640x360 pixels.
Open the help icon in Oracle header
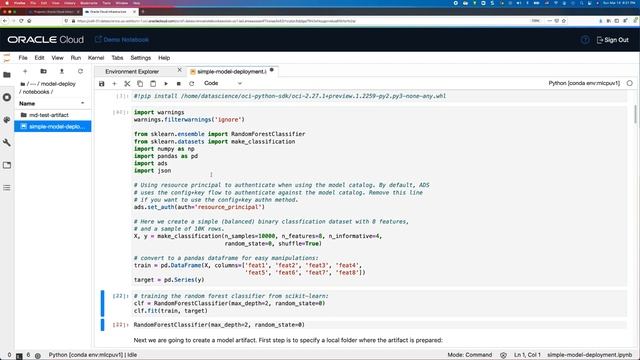click(585, 40)
